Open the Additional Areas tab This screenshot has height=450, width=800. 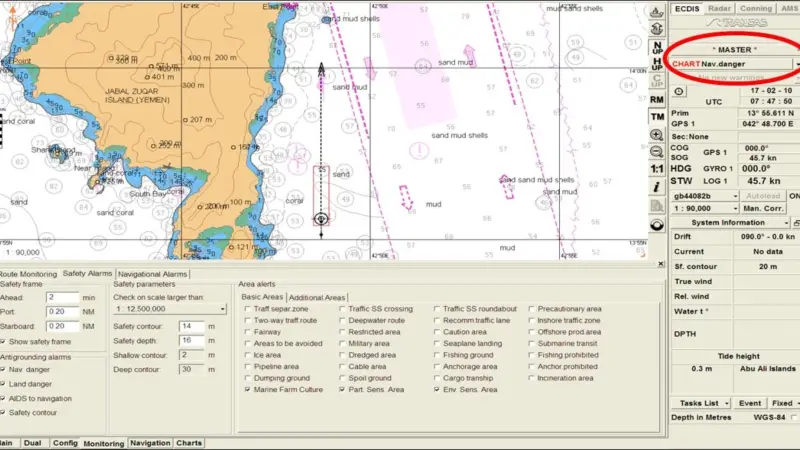click(x=317, y=297)
